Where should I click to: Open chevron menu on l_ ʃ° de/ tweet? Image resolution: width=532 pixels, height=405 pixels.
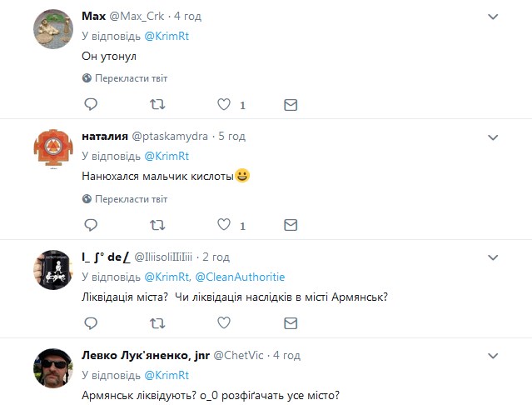[493, 257]
